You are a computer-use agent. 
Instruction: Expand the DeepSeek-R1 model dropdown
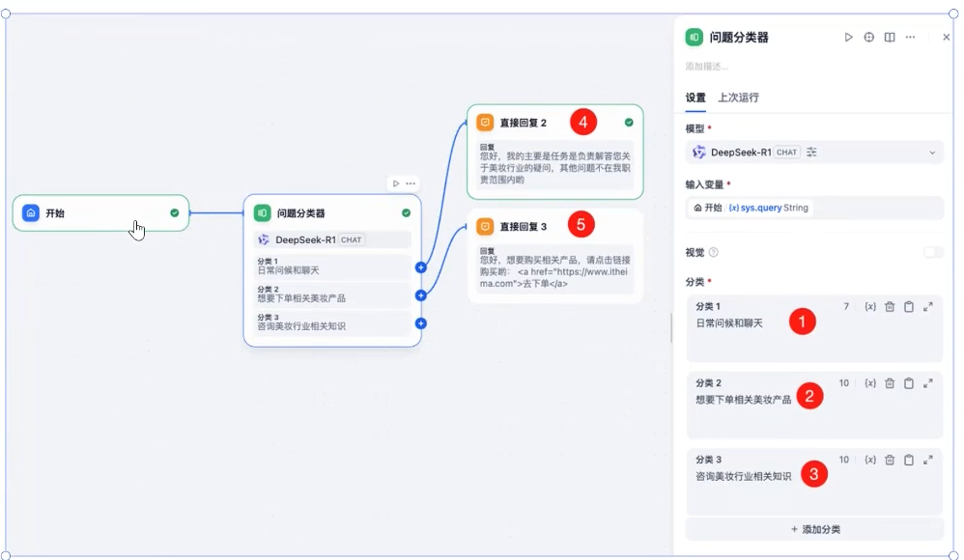[932, 153]
